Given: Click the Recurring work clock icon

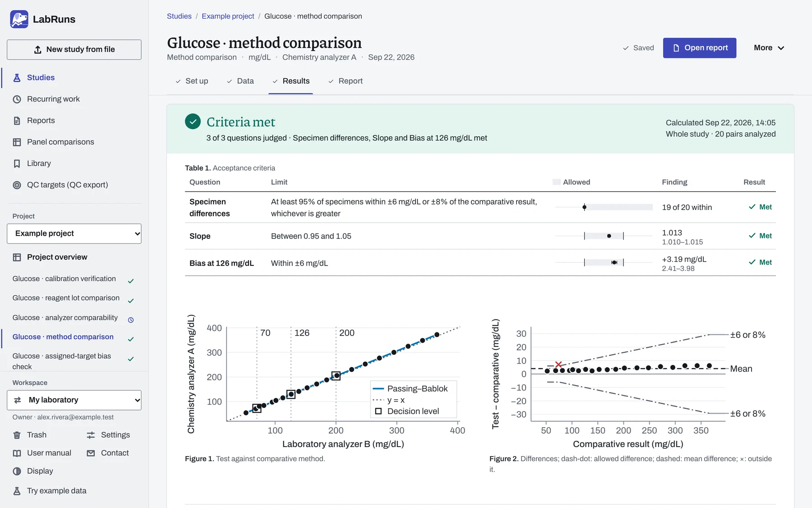Looking at the screenshot, I should pos(17,99).
